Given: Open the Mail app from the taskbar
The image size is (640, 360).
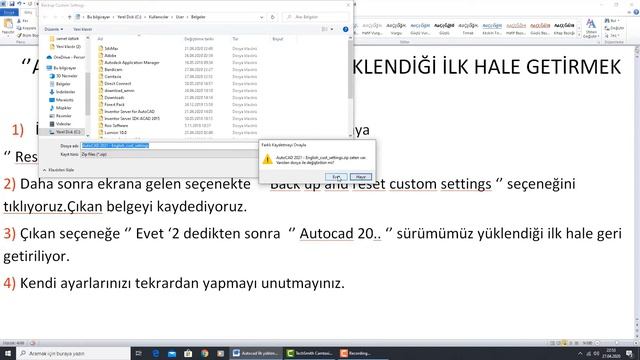Looking at the screenshot, I should pyautogui.click(x=172, y=353).
